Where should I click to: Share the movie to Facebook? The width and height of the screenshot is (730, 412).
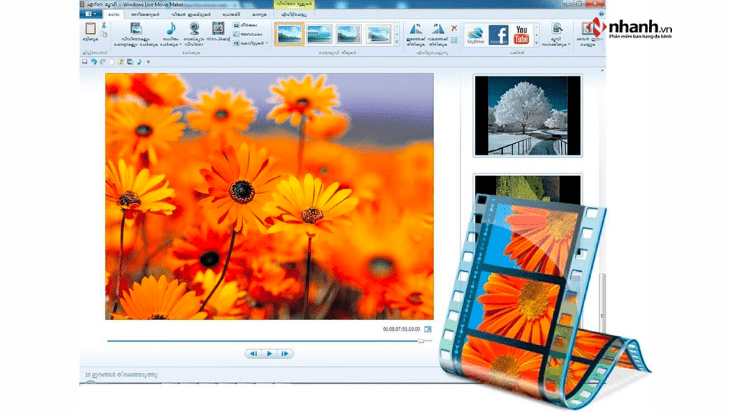pyautogui.click(x=499, y=35)
